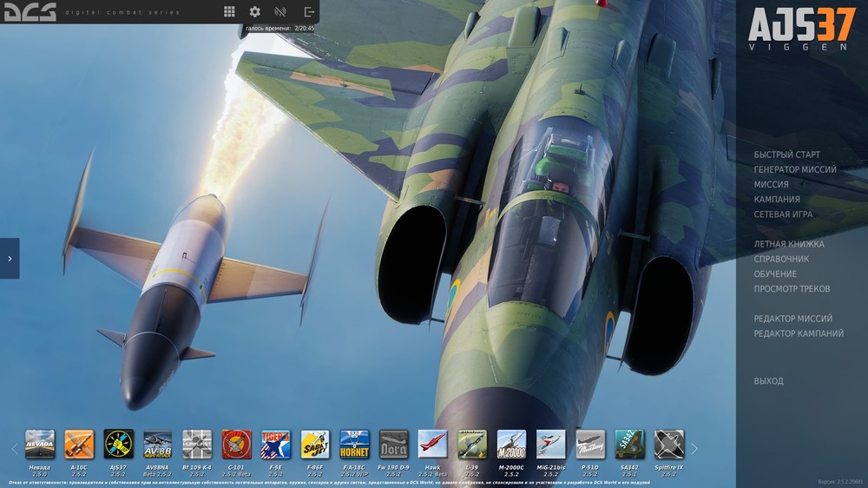Show next modules with right arrow
Viewport: 868px width, 488px height.
[x=694, y=449]
